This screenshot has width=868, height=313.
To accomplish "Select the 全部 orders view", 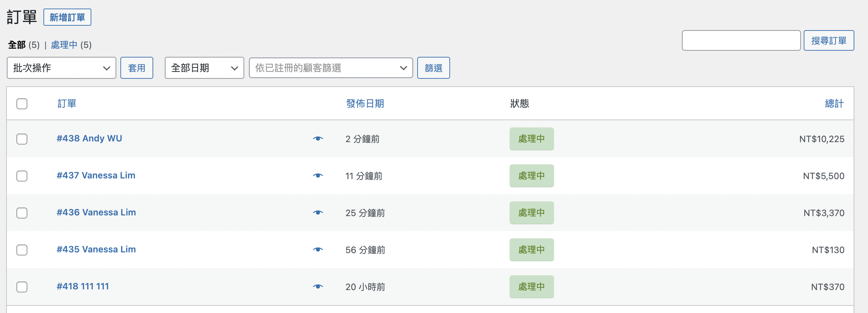I will coord(17,45).
